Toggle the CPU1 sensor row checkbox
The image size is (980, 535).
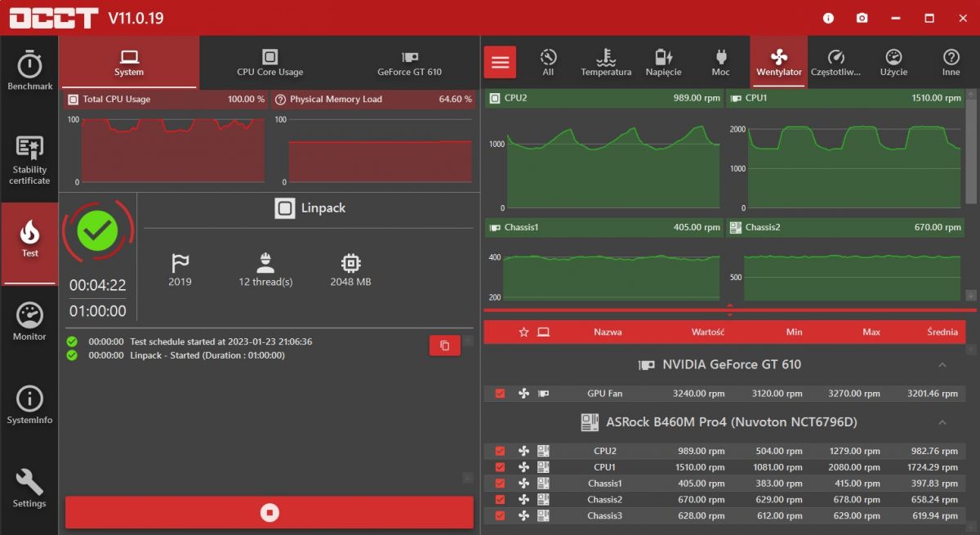pos(500,467)
